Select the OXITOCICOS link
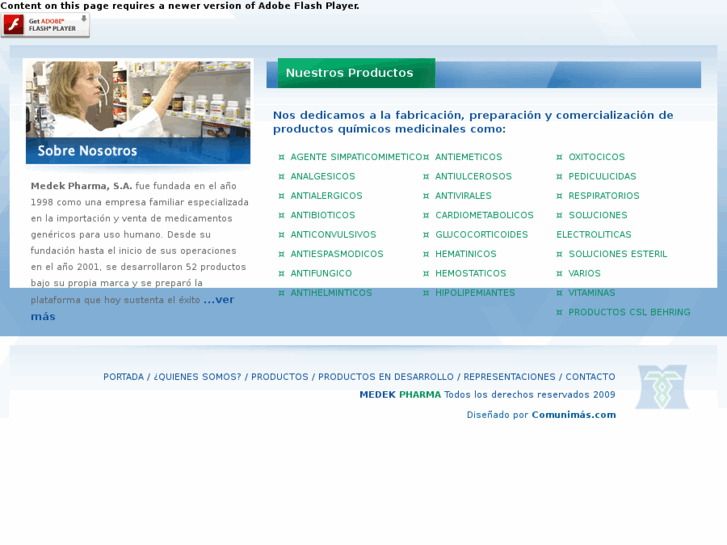The height and width of the screenshot is (545, 727). 597,157
